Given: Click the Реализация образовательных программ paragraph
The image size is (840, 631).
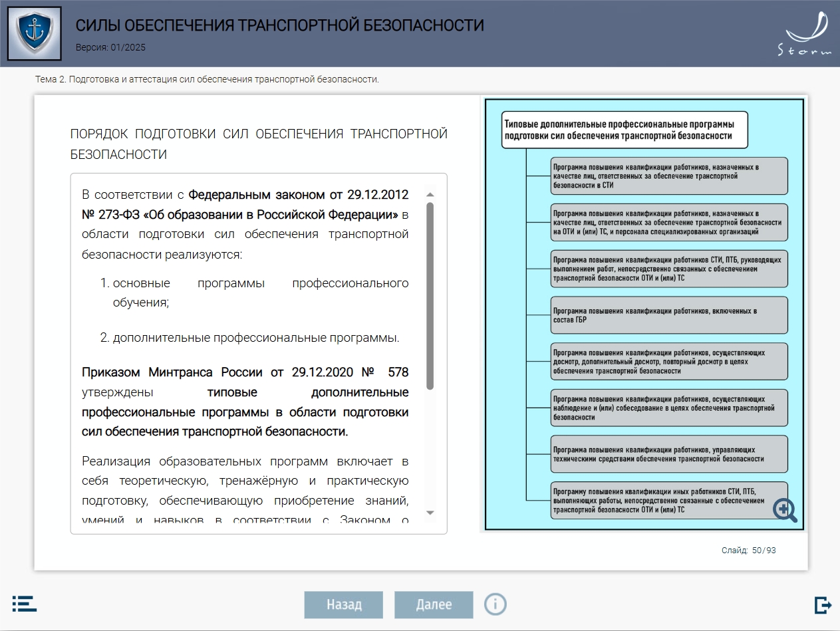Looking at the screenshot, I should click(x=245, y=491).
